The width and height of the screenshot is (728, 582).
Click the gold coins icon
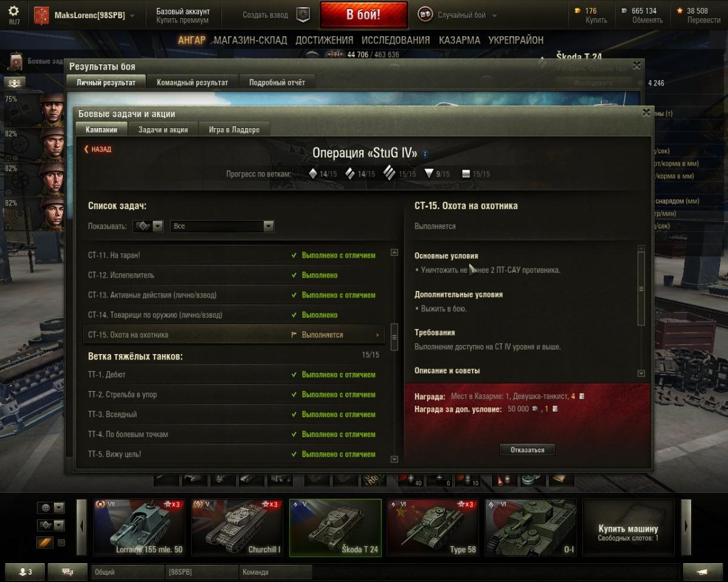click(x=577, y=11)
